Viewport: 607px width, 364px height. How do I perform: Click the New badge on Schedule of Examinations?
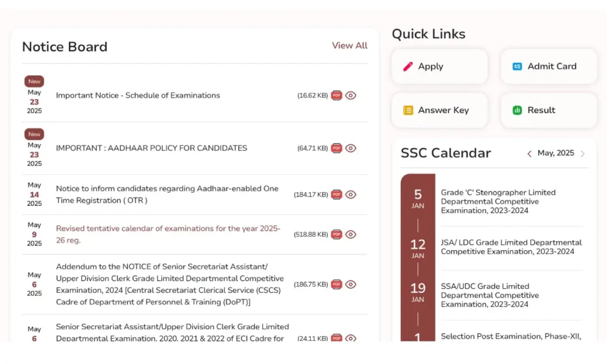coord(34,81)
